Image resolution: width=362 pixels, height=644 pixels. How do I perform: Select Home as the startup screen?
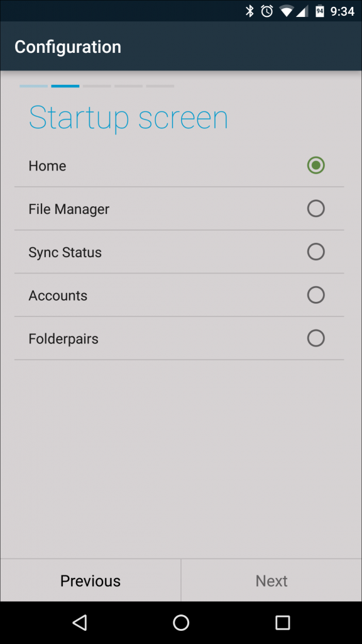[316, 165]
